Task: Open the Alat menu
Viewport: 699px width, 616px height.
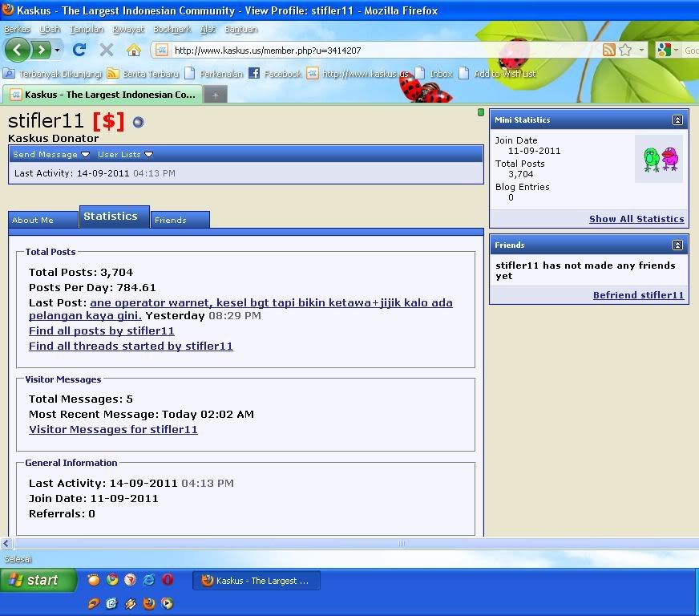Action: click(208, 29)
